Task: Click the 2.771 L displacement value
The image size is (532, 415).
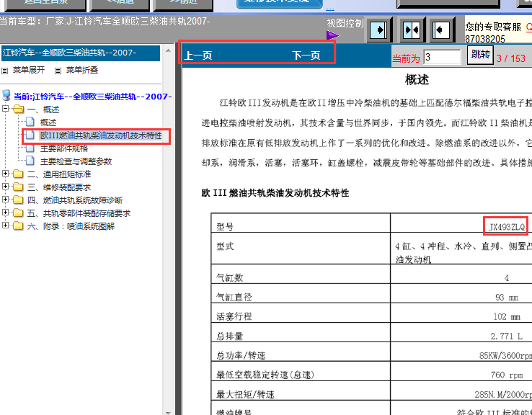Action: point(506,336)
